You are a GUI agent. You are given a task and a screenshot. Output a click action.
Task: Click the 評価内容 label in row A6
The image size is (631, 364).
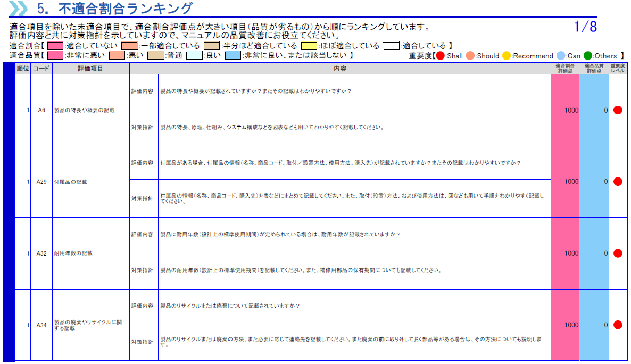[142, 91]
